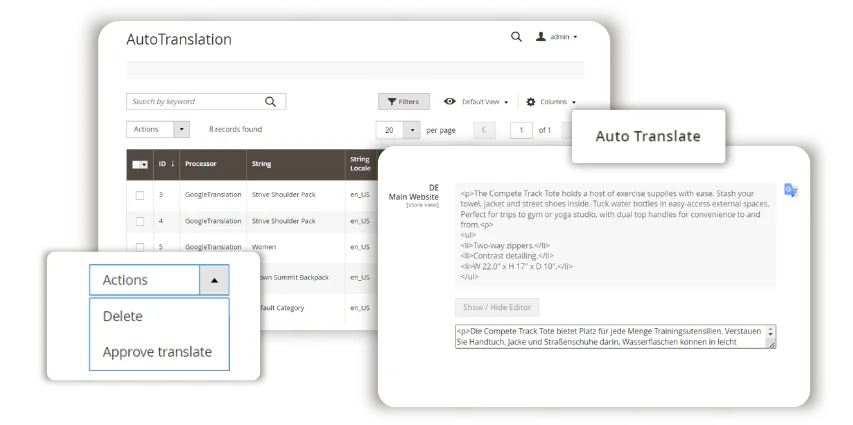The width and height of the screenshot is (853, 425).
Task: Submit keyword search with magnifier icon
Action: coord(270,102)
